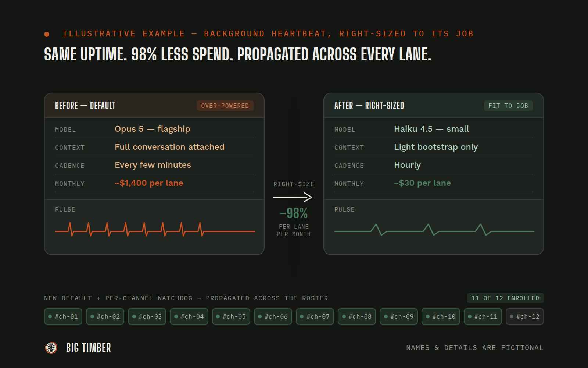Click "Every few minutes" cadence value
This screenshot has height=368, width=588.
click(x=153, y=165)
